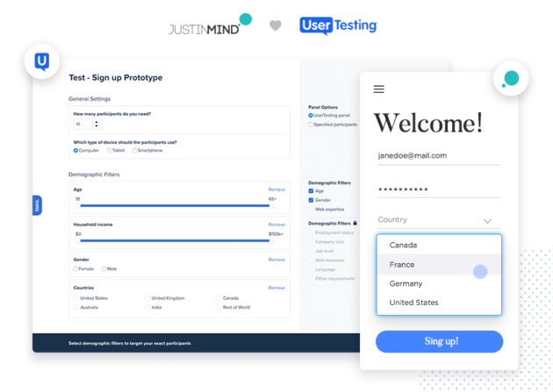Click the masked password field

[x=439, y=189]
